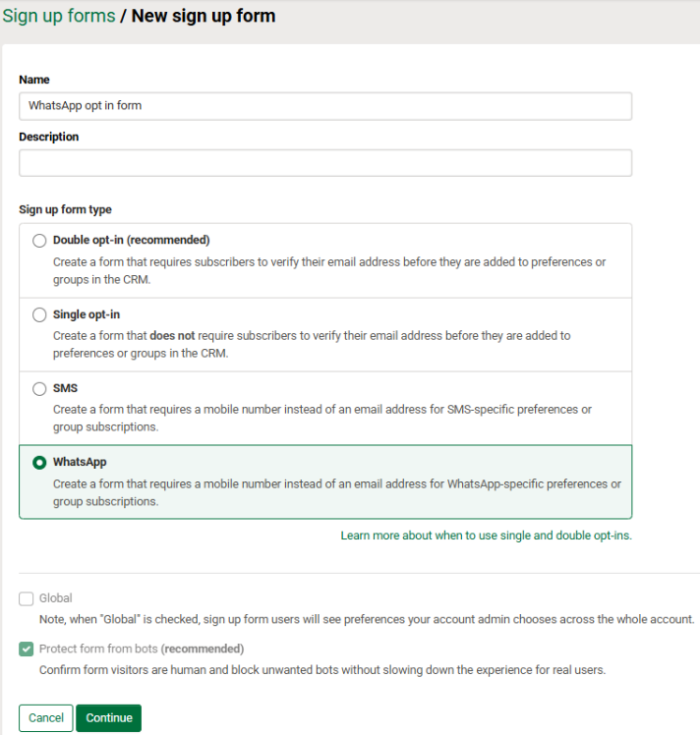Click the WhatsApp description about WhatsApp-specific preferences
The height and width of the screenshot is (735, 700).
336,492
